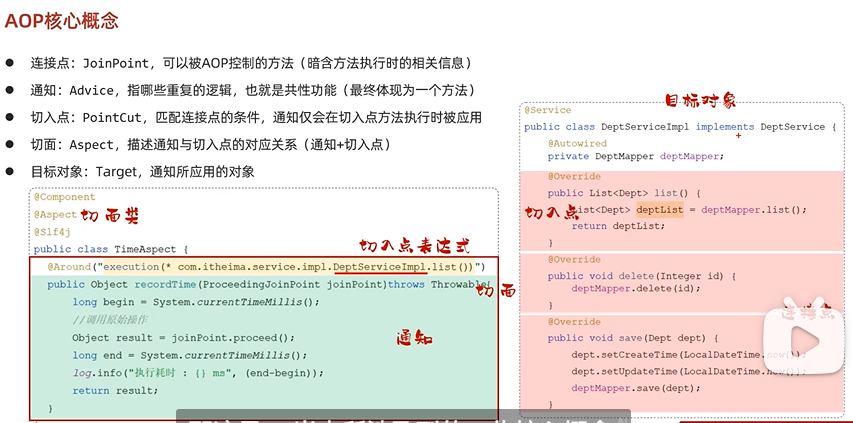Click the line "public class TimeAspect {"

(x=110, y=250)
